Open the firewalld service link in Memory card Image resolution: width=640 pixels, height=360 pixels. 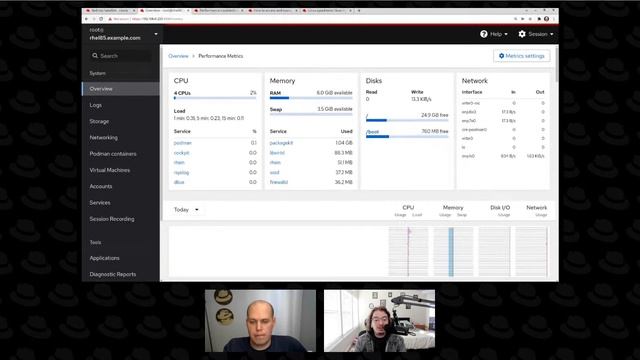tap(279, 182)
